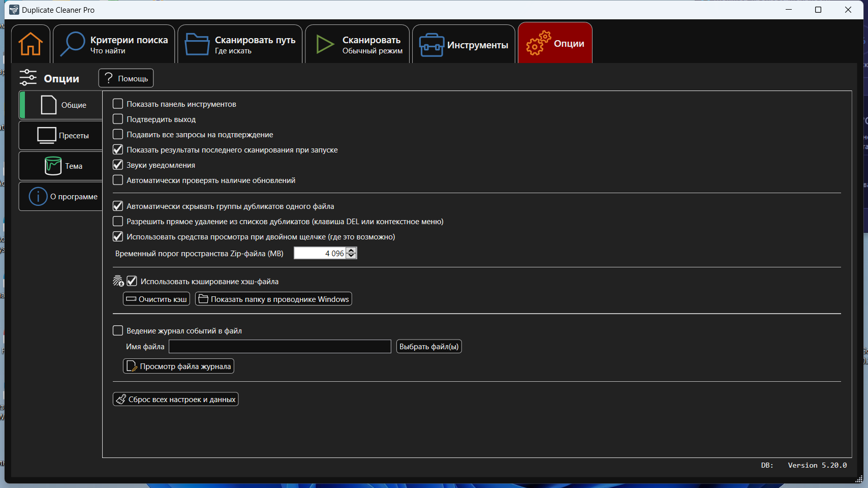Click folder icon in Показать папку в проводнике

[203, 299]
